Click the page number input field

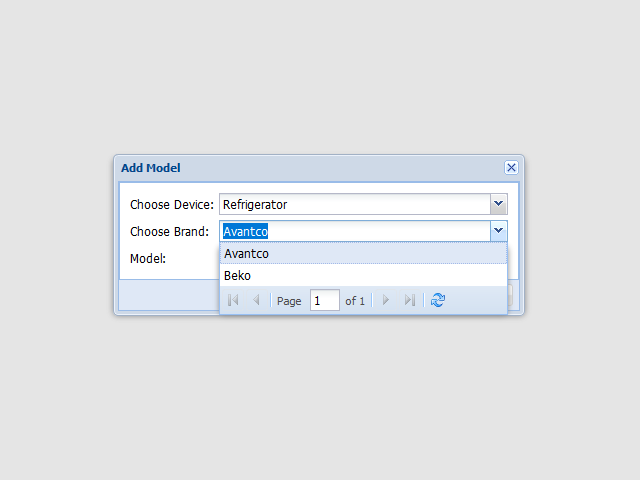click(325, 300)
